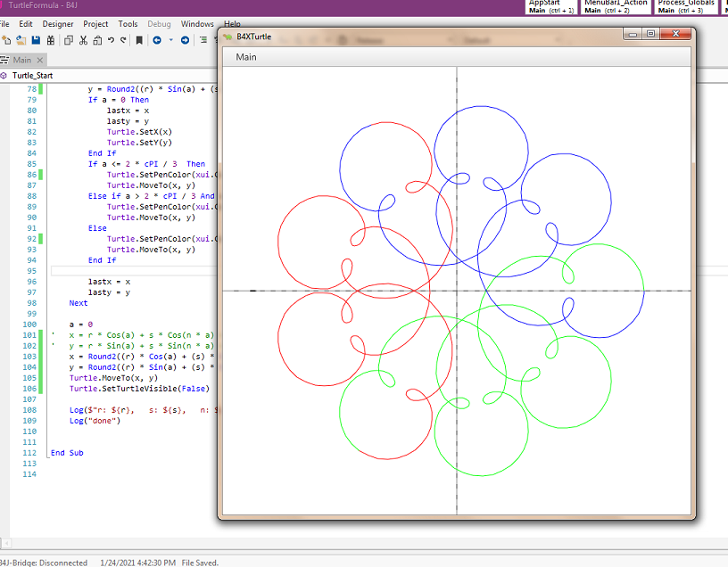
Task: Open Main menu in B4XTurtle window
Action: (x=246, y=57)
